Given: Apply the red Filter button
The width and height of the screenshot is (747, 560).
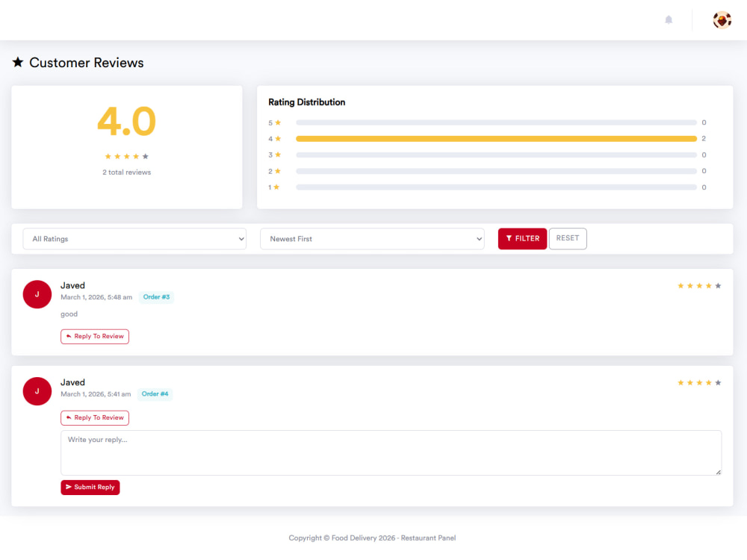Looking at the screenshot, I should [522, 239].
